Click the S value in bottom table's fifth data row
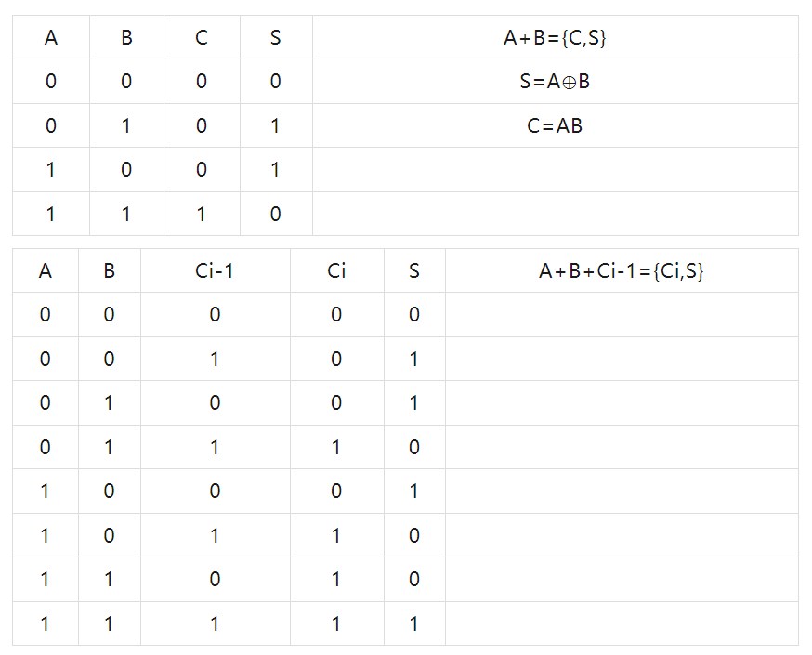Image resolution: width=812 pixels, height=655 pixels. tap(413, 491)
